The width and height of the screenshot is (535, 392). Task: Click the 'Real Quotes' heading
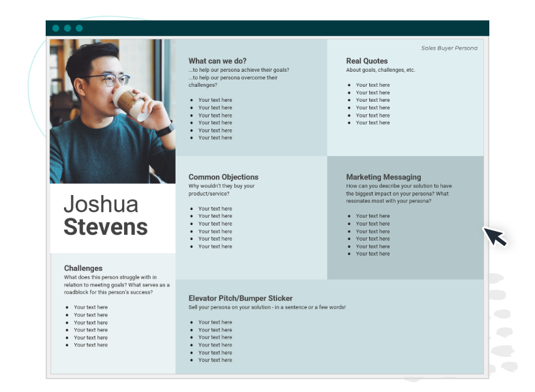pos(367,61)
